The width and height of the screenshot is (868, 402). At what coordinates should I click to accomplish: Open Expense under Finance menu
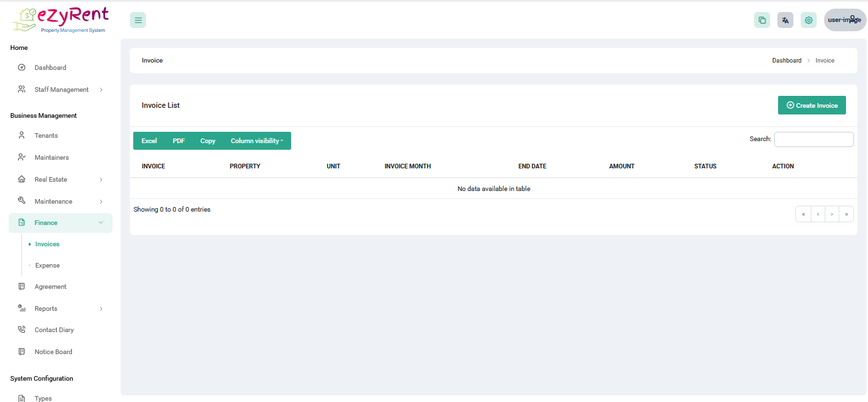[x=47, y=266]
